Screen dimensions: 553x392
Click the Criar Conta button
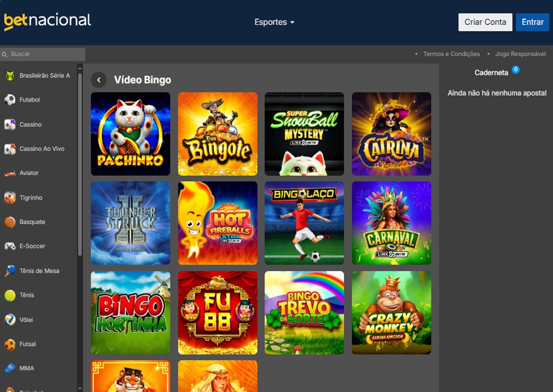tap(485, 22)
